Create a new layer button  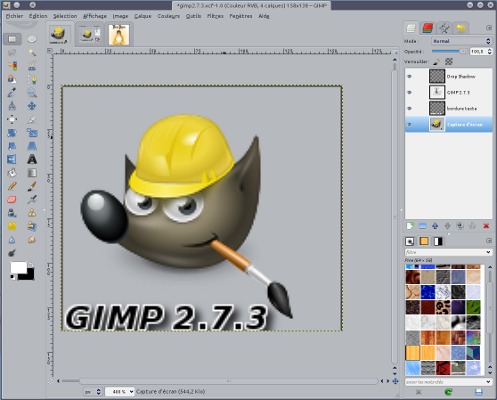(x=410, y=226)
